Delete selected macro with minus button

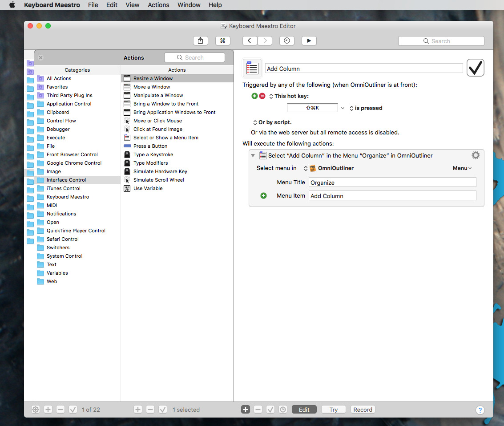click(x=150, y=409)
